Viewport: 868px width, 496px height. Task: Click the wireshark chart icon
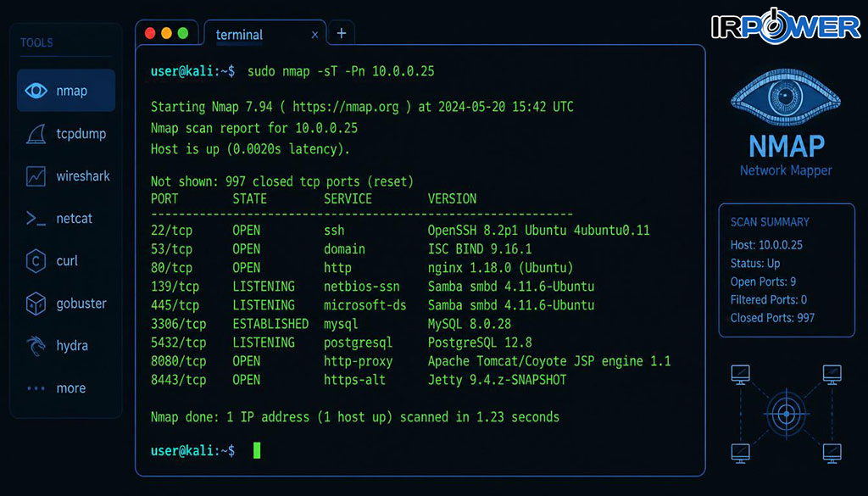(x=36, y=176)
